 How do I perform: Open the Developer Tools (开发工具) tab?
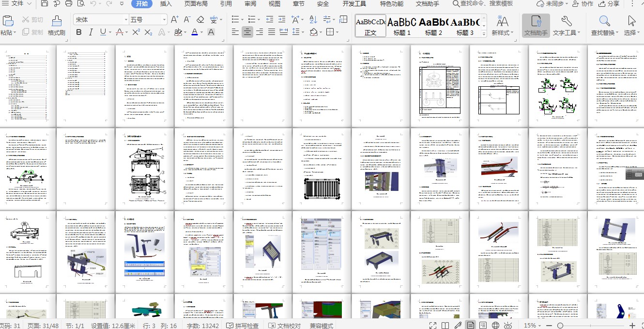[x=354, y=4]
